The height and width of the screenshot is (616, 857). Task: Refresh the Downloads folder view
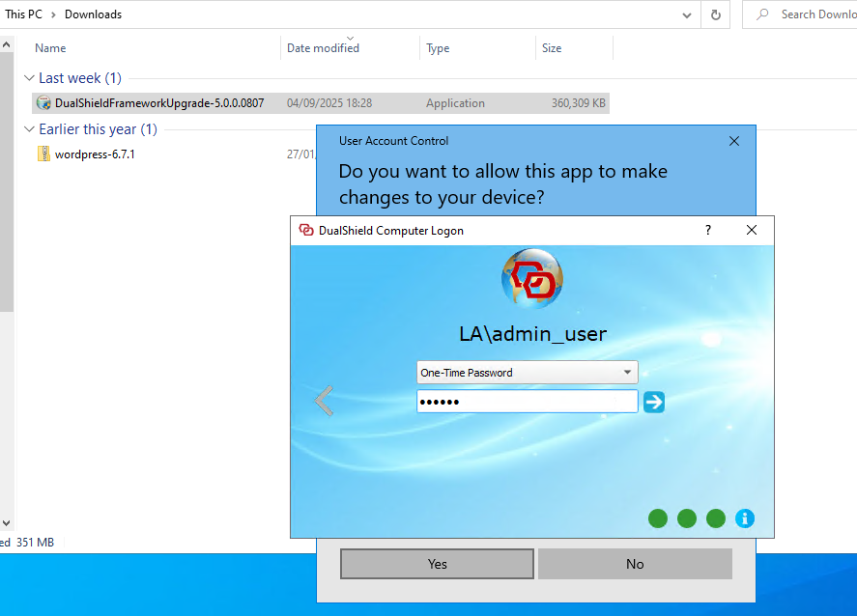tap(715, 14)
